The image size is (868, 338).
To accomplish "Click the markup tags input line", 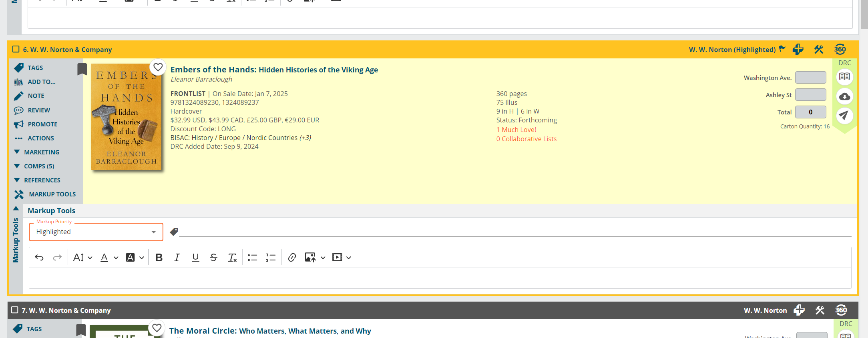I will point(515,232).
